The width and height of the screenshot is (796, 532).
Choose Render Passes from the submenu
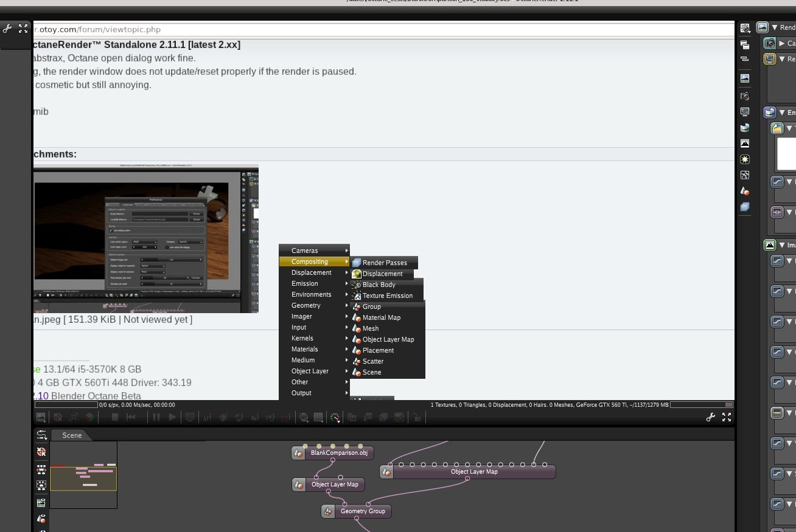(384, 263)
